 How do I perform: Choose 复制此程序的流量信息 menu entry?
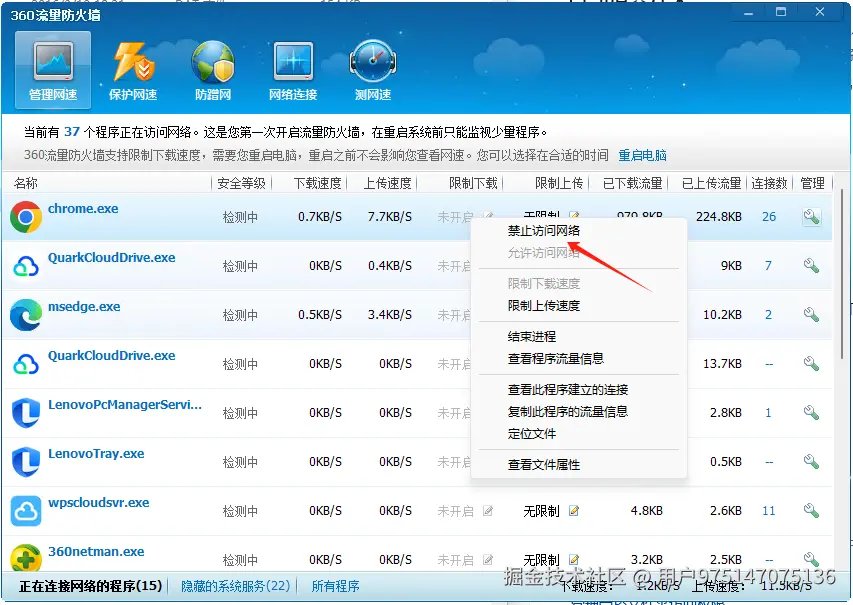coord(567,411)
